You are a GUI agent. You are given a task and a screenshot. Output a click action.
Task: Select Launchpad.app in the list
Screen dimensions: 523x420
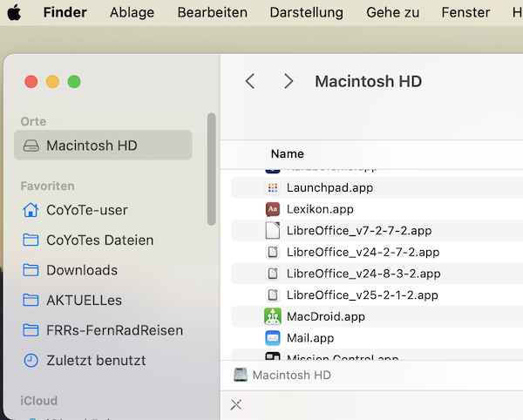tap(377, 187)
